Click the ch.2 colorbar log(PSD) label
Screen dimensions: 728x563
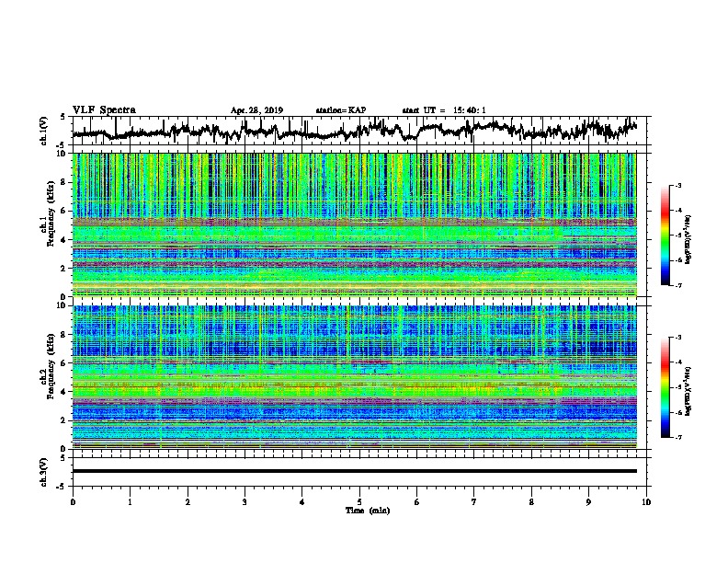coord(688,391)
